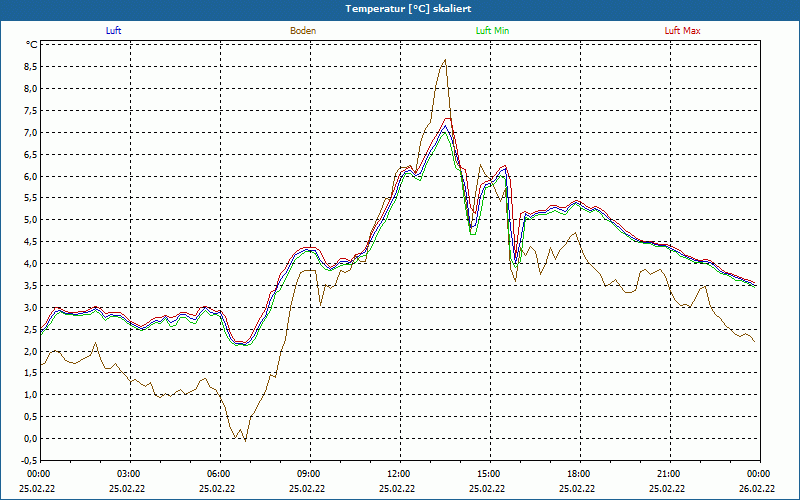This screenshot has height=500, width=800.
Task: Click the 8,5 value on y-axis
Action: click(x=30, y=67)
